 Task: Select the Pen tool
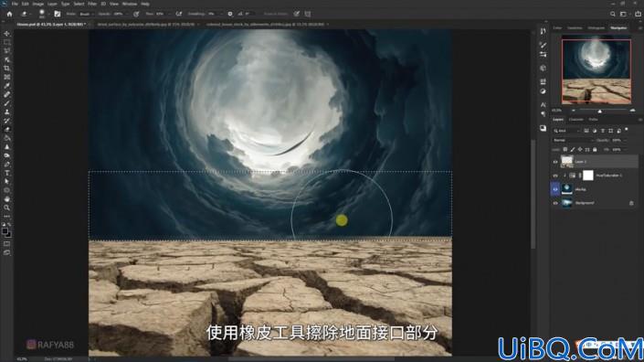7,165
